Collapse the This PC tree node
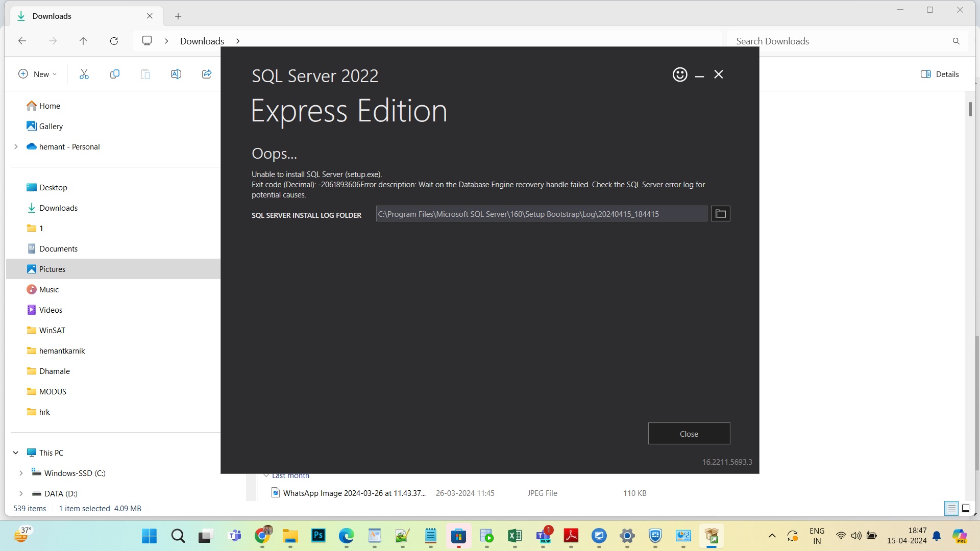 pos(16,453)
